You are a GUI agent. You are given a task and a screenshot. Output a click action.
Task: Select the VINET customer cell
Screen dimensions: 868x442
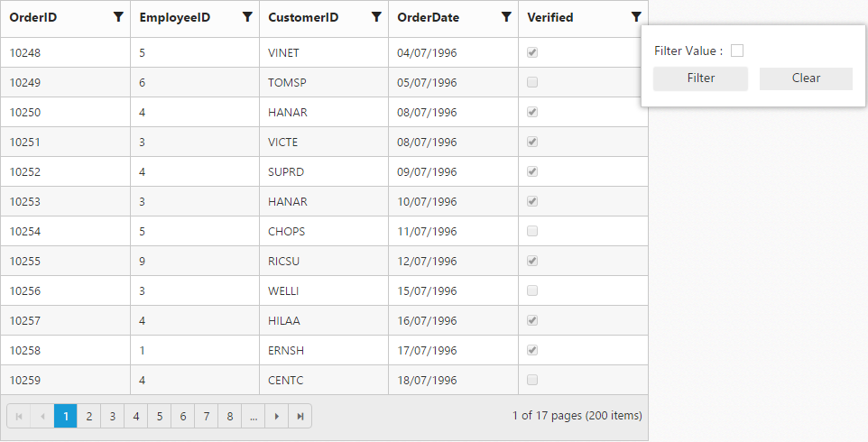click(x=282, y=53)
